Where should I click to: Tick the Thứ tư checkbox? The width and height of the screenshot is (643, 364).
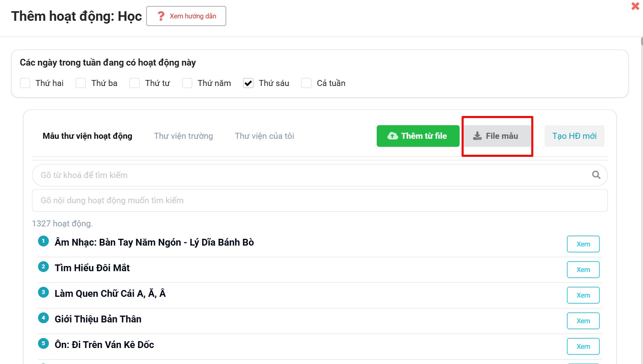135,83
